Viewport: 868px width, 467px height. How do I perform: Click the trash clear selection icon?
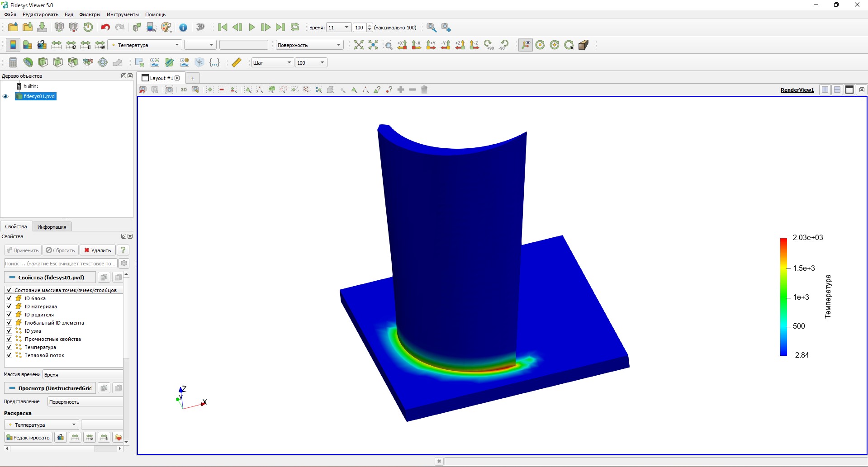click(x=424, y=90)
